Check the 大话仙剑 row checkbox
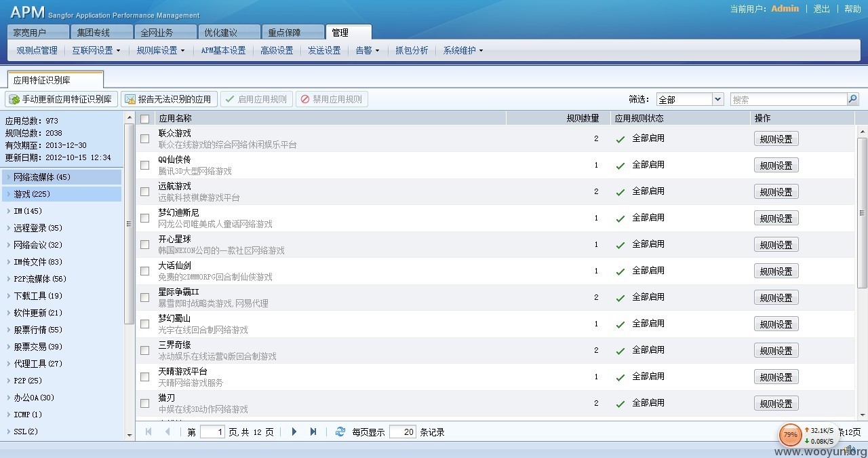This screenshot has width=868, height=458. [144, 271]
